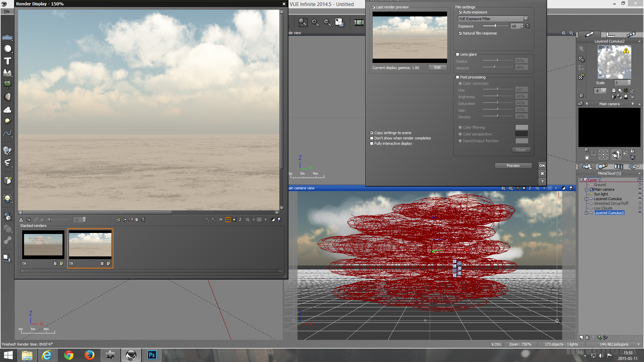This screenshot has width=644, height=362.
Task: Uncheck Natural film response
Action: (460, 33)
